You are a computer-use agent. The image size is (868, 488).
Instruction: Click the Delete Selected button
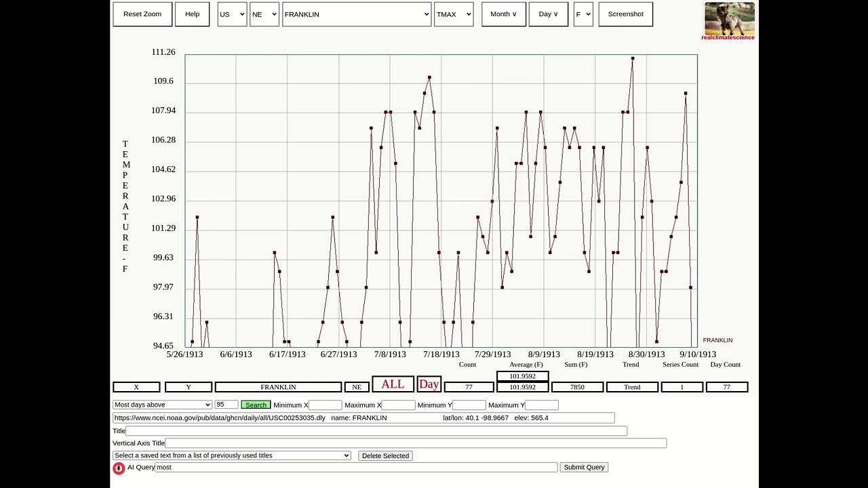(x=385, y=455)
